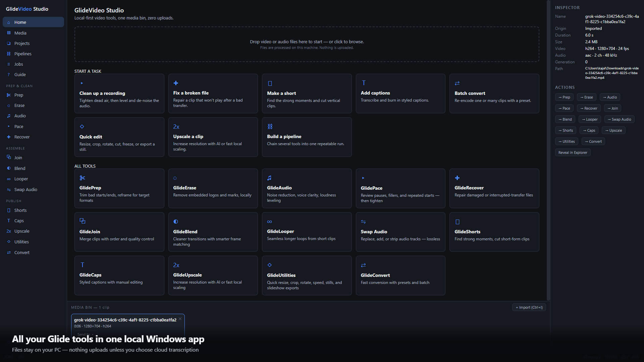Remove the grok-video clip from media bin
Image resolution: width=644 pixels, height=362 pixels.
180,319
